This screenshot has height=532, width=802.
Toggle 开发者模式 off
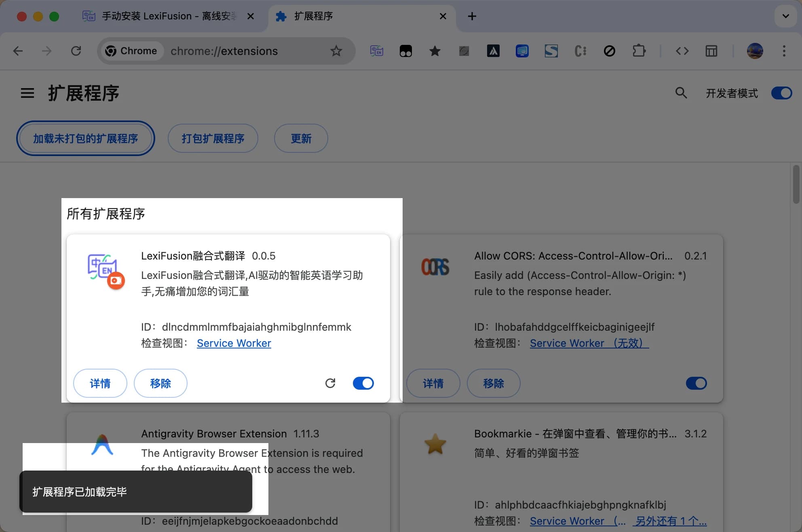pos(781,93)
